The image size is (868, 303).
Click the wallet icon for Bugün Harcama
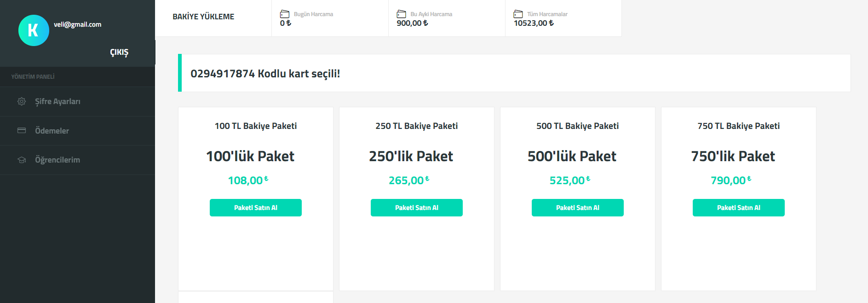pyautogui.click(x=285, y=14)
